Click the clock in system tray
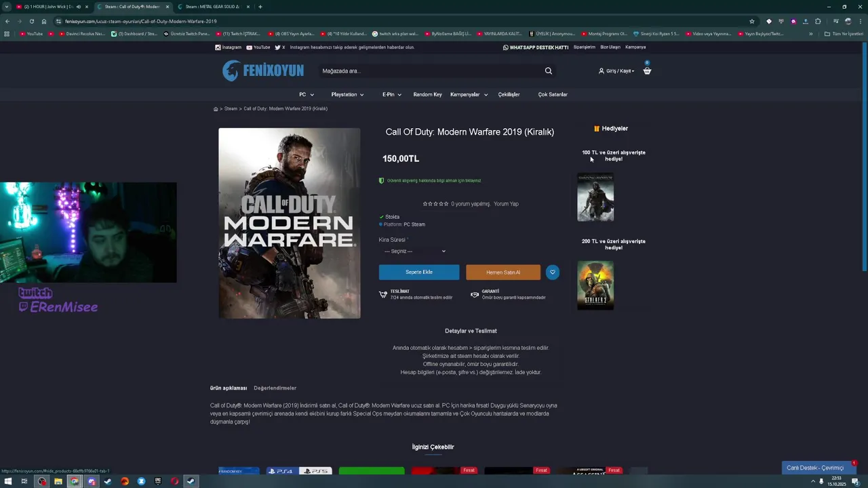Image resolution: width=868 pixels, height=488 pixels. [x=837, y=481]
